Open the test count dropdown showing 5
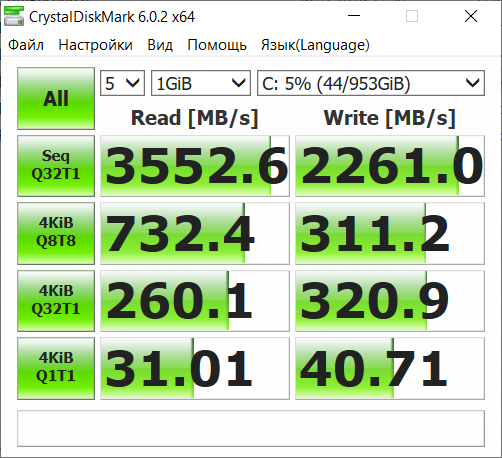 [x=122, y=83]
